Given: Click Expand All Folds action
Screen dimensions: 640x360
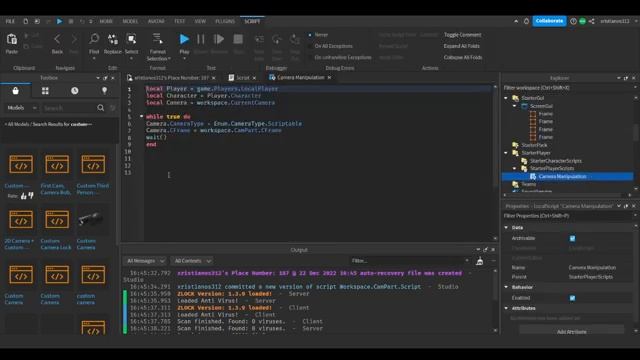Looking at the screenshot, I should pyautogui.click(x=462, y=46).
